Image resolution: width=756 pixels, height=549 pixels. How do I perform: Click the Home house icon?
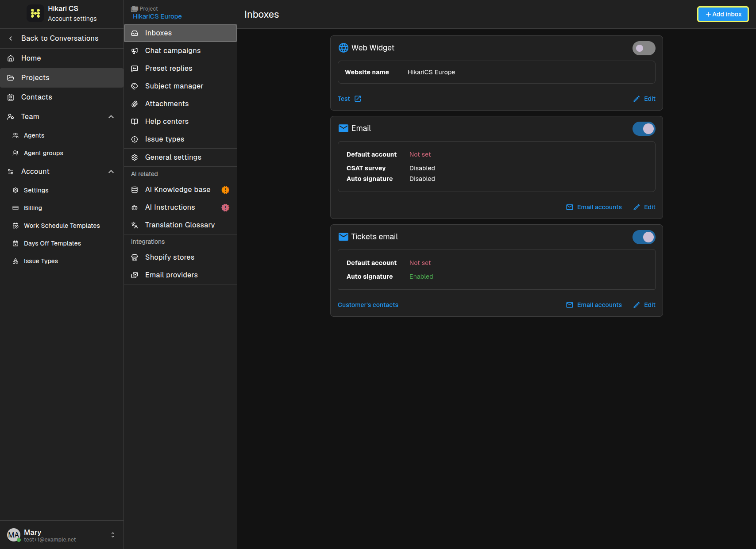point(11,58)
